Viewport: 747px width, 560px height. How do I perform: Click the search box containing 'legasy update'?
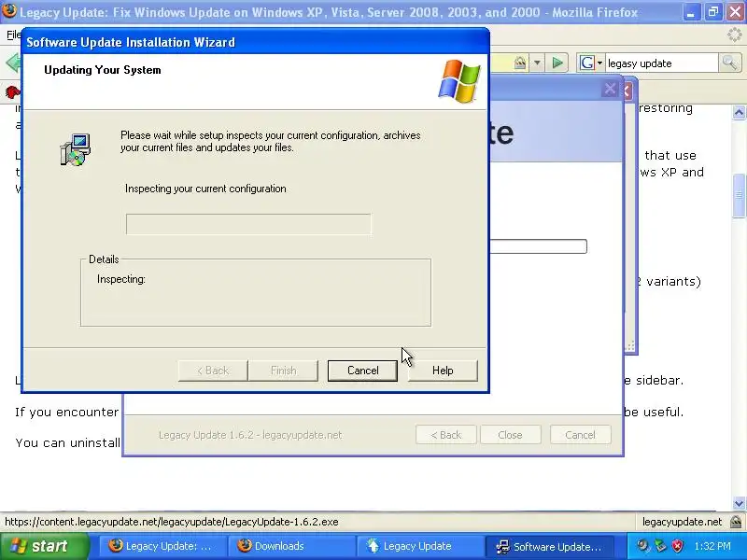(x=661, y=63)
